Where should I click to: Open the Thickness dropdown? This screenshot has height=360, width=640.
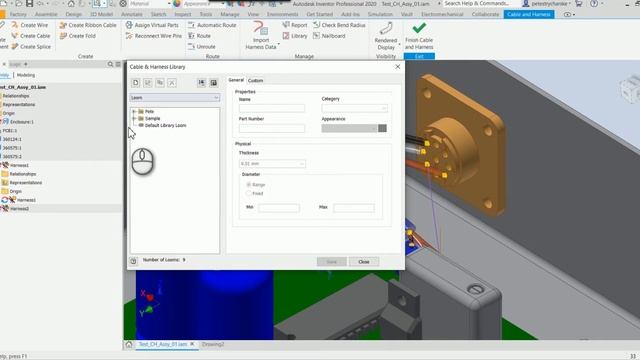point(272,164)
